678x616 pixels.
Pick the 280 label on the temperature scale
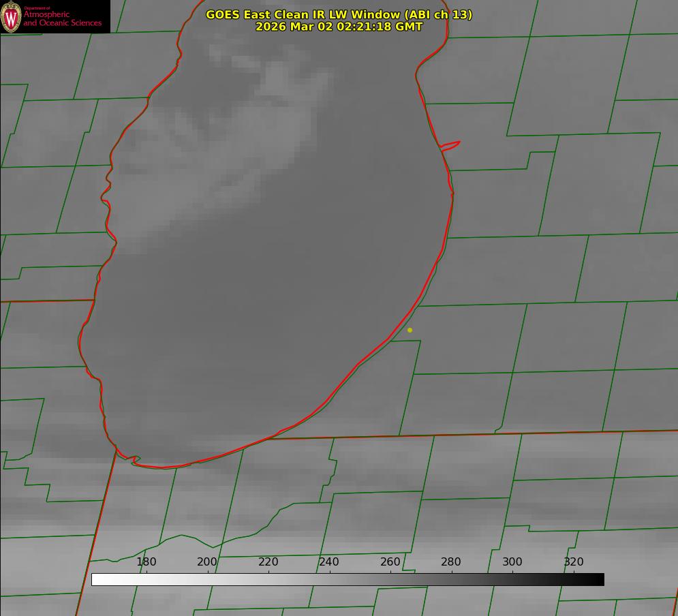(451, 561)
